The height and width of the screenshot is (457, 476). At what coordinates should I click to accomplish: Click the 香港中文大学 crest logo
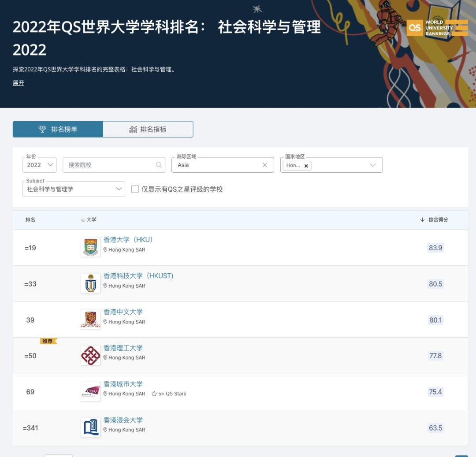90,320
